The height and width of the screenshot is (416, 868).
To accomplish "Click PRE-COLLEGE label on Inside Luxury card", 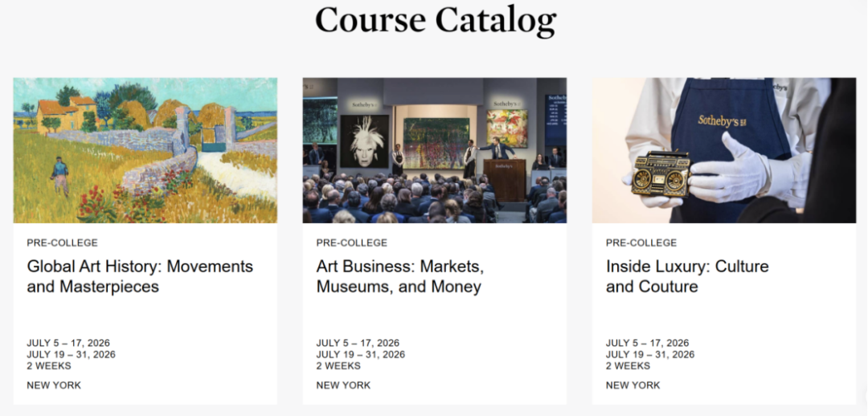I will 641,243.
